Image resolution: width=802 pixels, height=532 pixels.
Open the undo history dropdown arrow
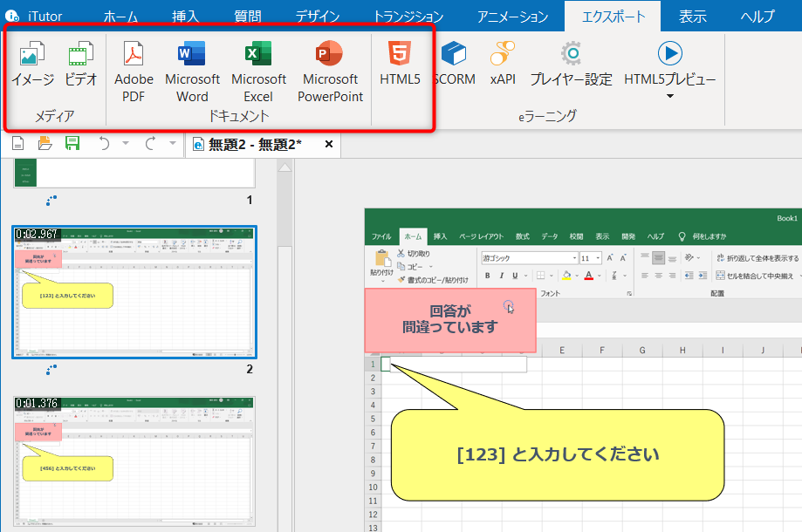125,144
